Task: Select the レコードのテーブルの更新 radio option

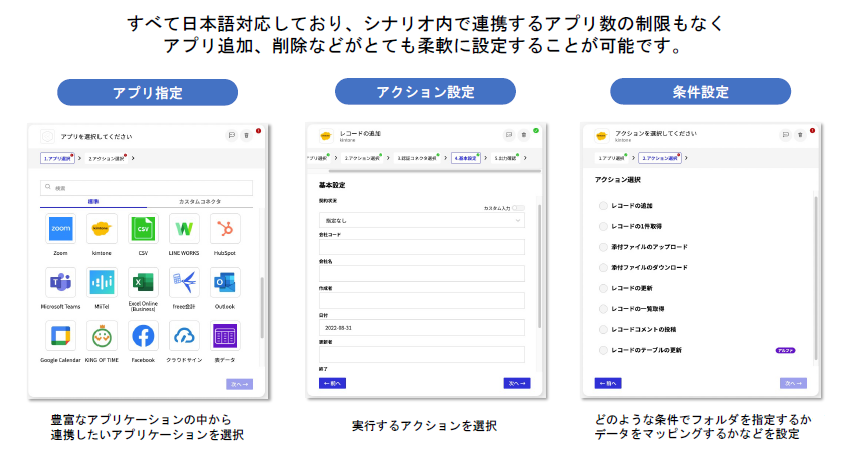Action: (603, 350)
